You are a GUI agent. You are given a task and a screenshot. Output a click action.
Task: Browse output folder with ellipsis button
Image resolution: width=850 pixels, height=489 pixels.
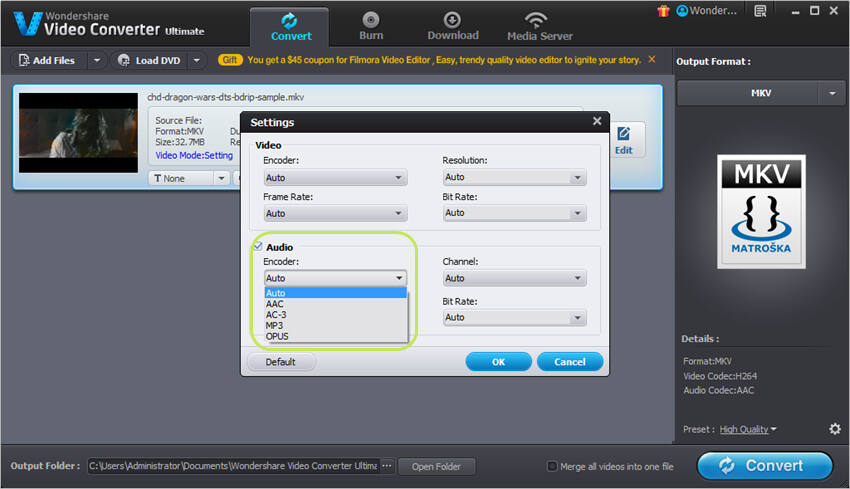click(387, 466)
